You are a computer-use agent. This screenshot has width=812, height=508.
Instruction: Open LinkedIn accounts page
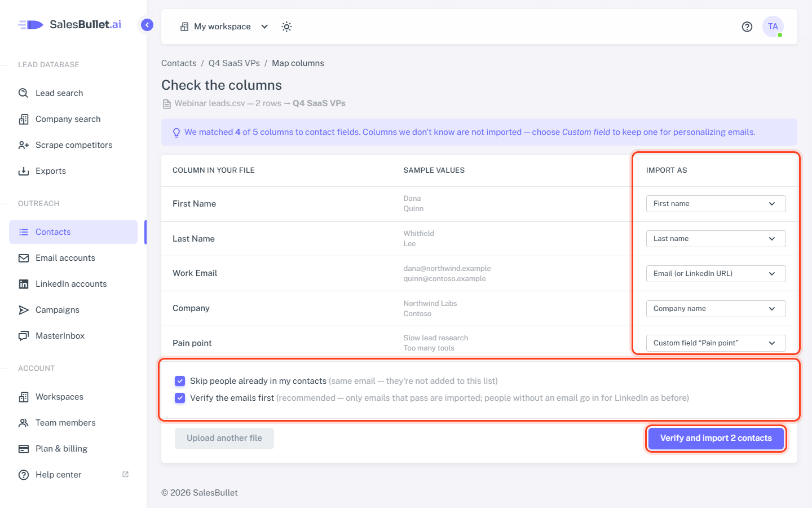pyautogui.click(x=73, y=284)
